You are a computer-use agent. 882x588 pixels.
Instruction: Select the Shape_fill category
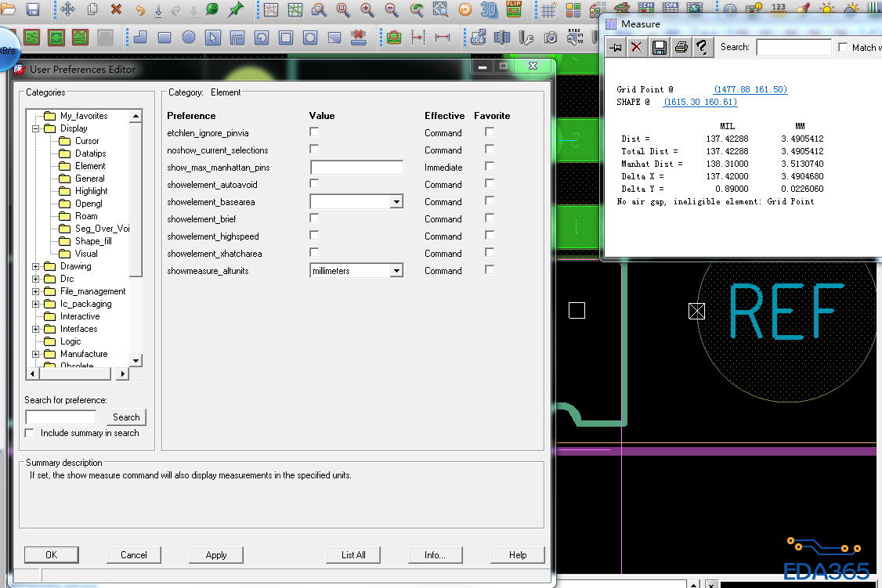pos(93,241)
